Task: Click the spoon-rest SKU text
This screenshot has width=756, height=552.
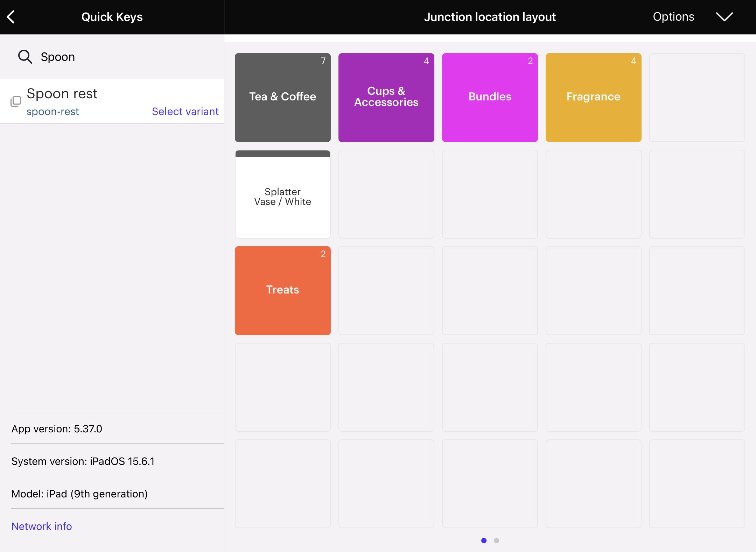Action: (x=53, y=112)
